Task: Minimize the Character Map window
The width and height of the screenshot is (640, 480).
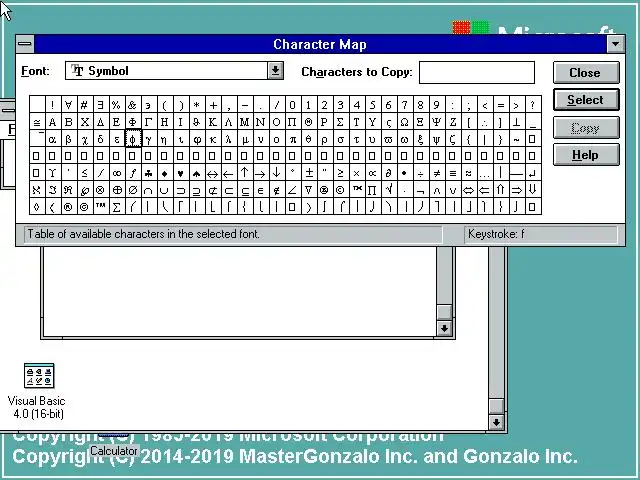Action: tap(616, 44)
